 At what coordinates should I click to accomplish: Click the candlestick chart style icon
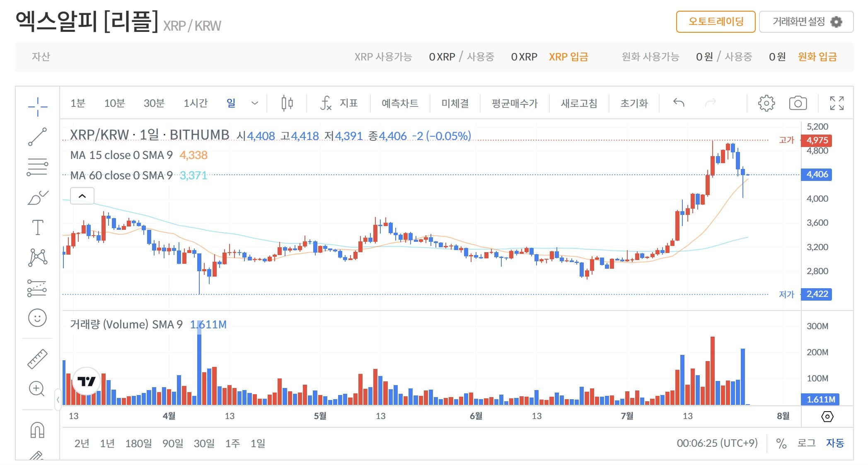(x=287, y=103)
